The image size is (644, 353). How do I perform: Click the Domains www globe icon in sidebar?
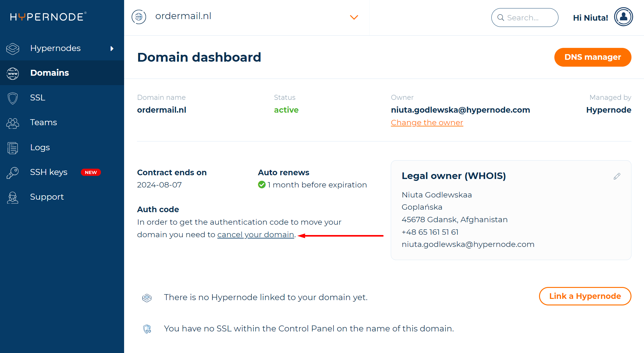13,74
